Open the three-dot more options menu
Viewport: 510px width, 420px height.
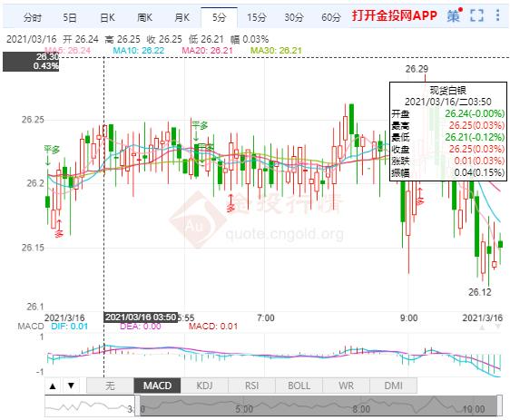(x=497, y=15)
